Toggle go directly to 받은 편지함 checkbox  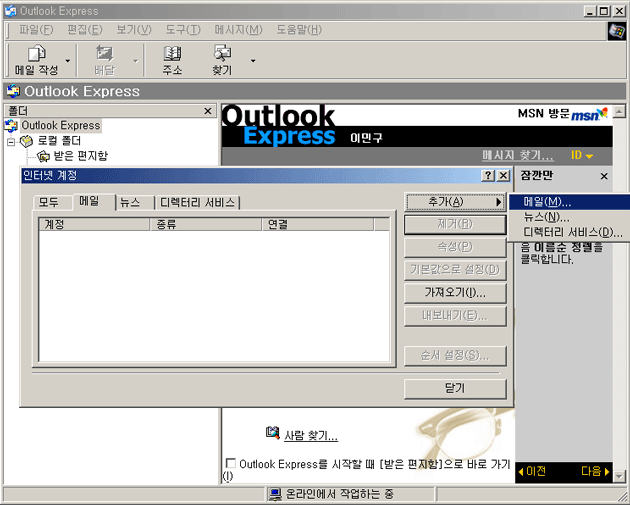coord(231,463)
